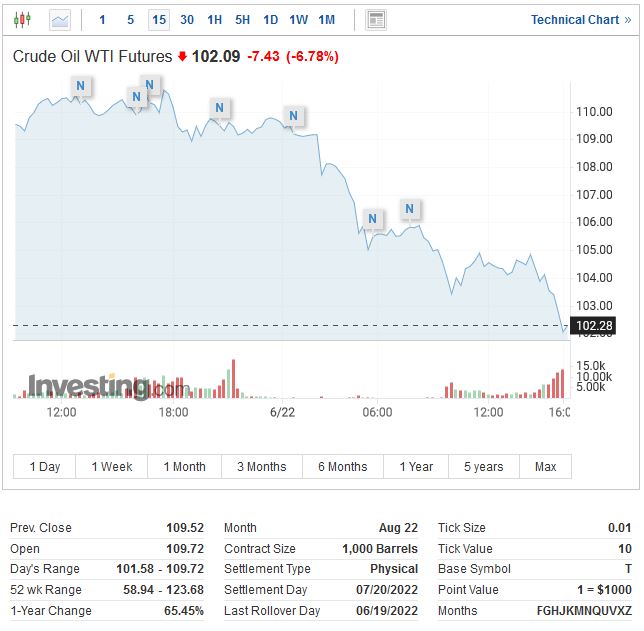Image resolution: width=644 pixels, height=631 pixels.
Task: Click the Max range button
Action: [x=546, y=466]
